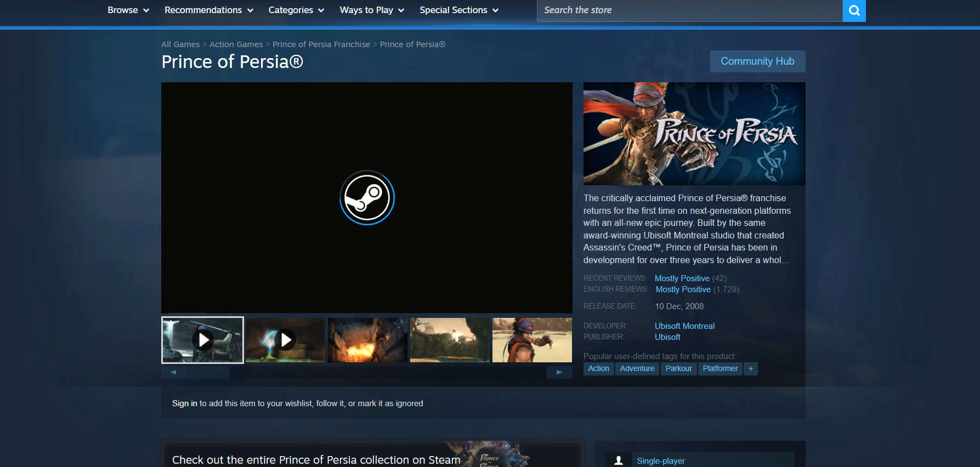Play the second trailer video thumbnail
The image size is (980, 467).
coord(285,340)
